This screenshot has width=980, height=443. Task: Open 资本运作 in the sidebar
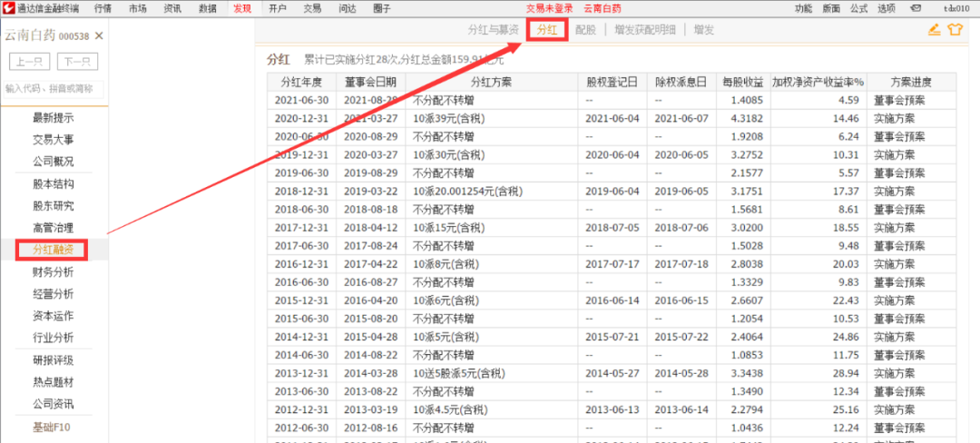[x=54, y=316]
